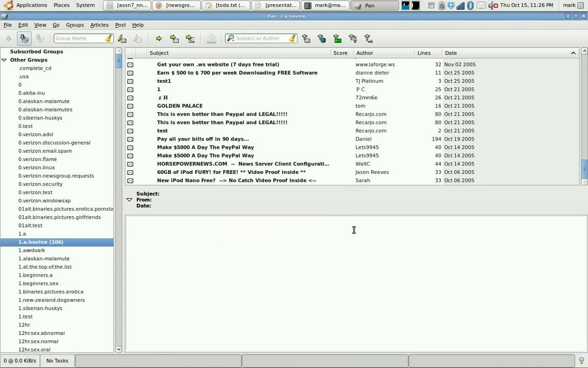Switch to the mark@ma... terminal taskbar button
Screen dimensions: 588x368
[326, 5]
